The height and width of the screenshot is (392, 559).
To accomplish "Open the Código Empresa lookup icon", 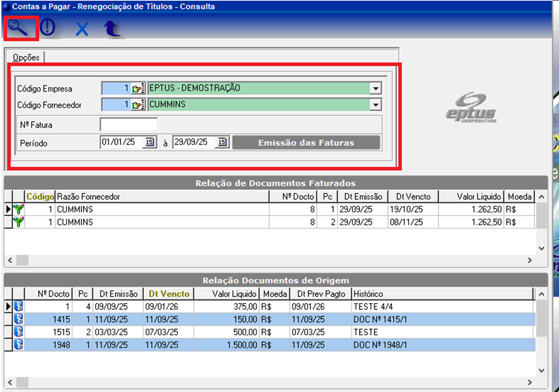I will click(x=138, y=88).
